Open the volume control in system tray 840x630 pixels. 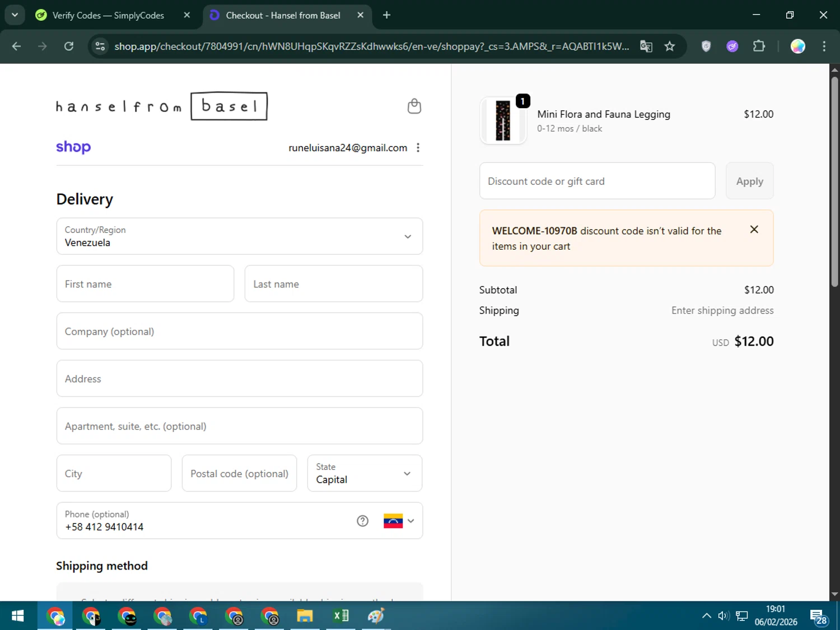pos(724,616)
